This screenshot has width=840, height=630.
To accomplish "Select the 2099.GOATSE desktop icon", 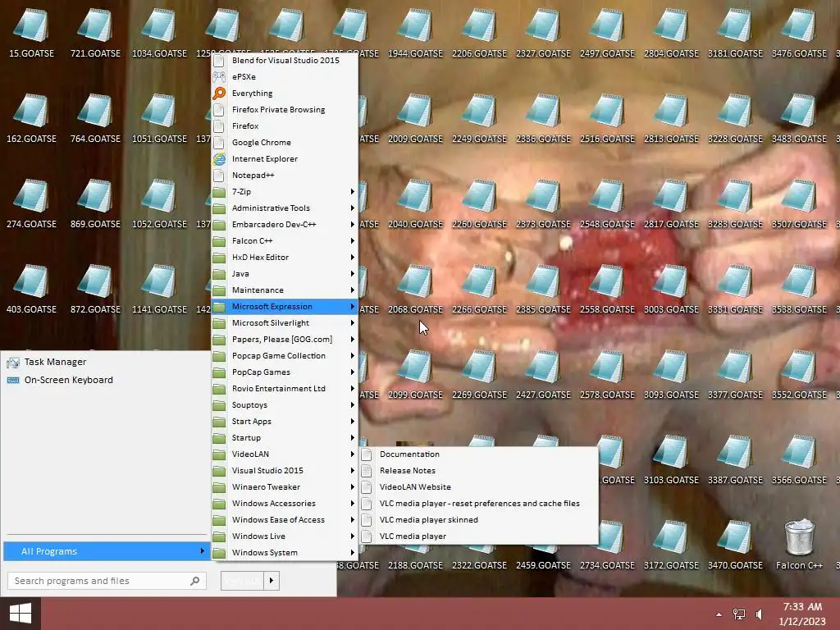I will [x=415, y=374].
